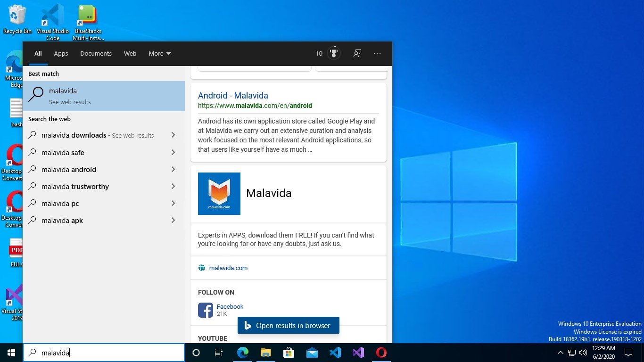644x362 pixels.
Task: Open the three-dots options menu
Action: [377, 53]
